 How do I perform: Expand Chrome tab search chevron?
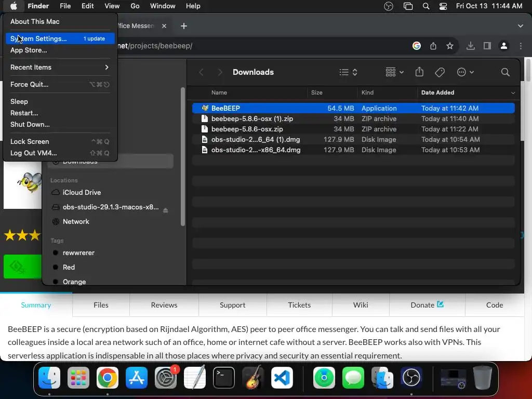pos(521,26)
